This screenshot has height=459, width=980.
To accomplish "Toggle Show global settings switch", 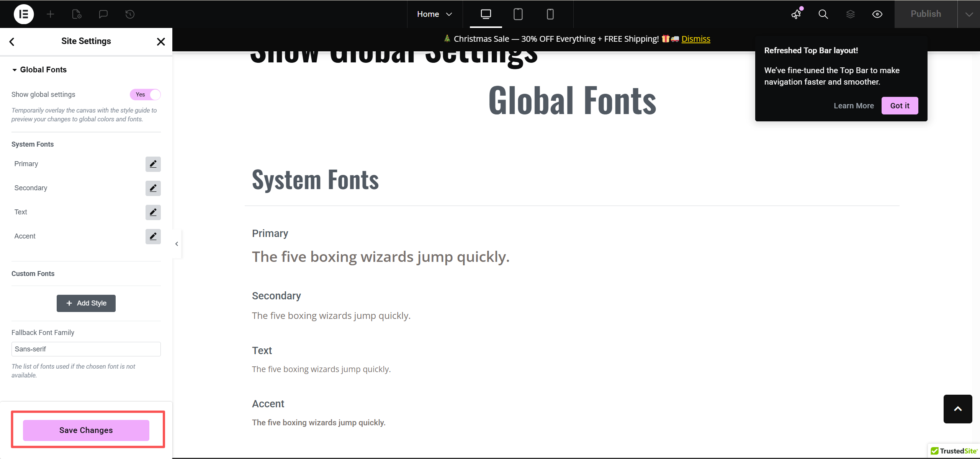I will (145, 95).
